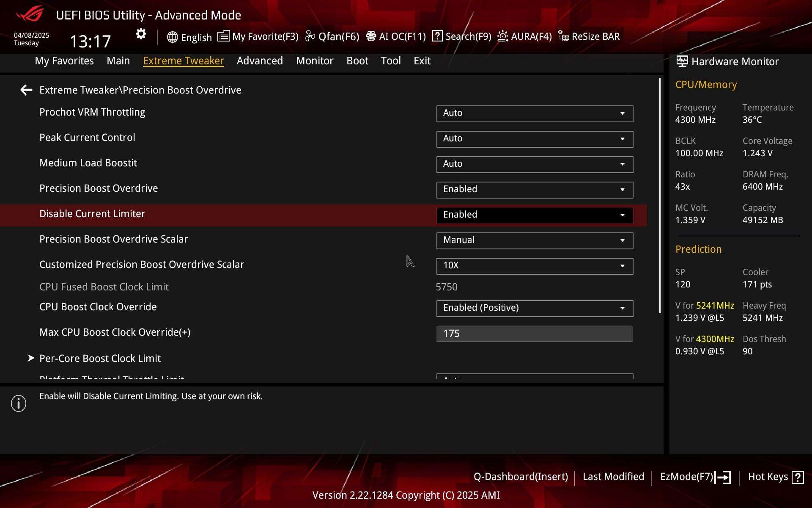Image resolution: width=812 pixels, height=508 pixels.
Task: Expand Per-Core Boost Clock Limit submenu
Action: (x=100, y=359)
